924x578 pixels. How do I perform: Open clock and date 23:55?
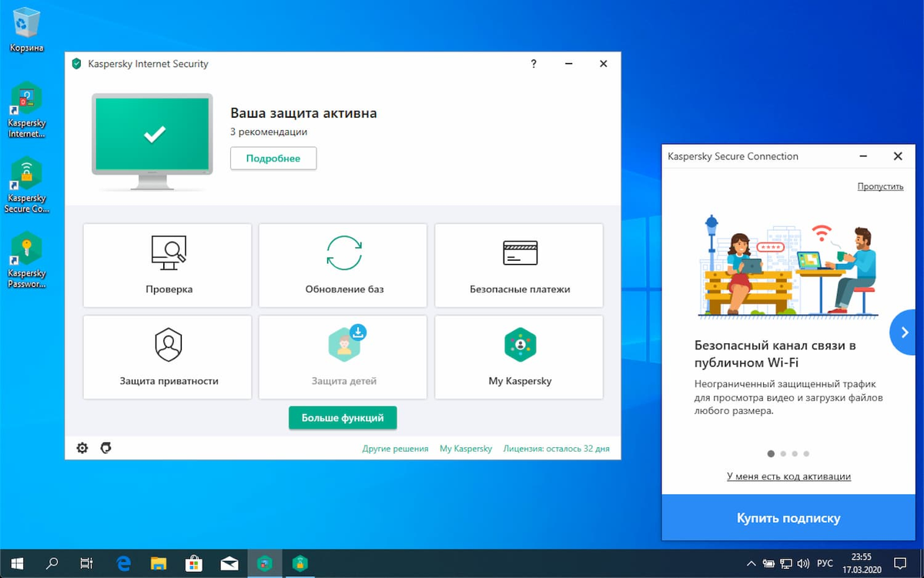pos(862,563)
